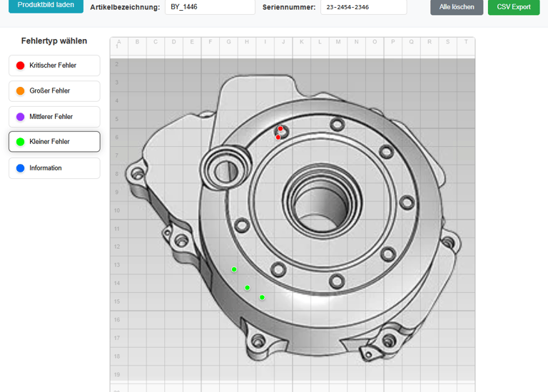This screenshot has height=392, width=548.
Task: Click the Produktbild laden button
Action: click(46, 5)
